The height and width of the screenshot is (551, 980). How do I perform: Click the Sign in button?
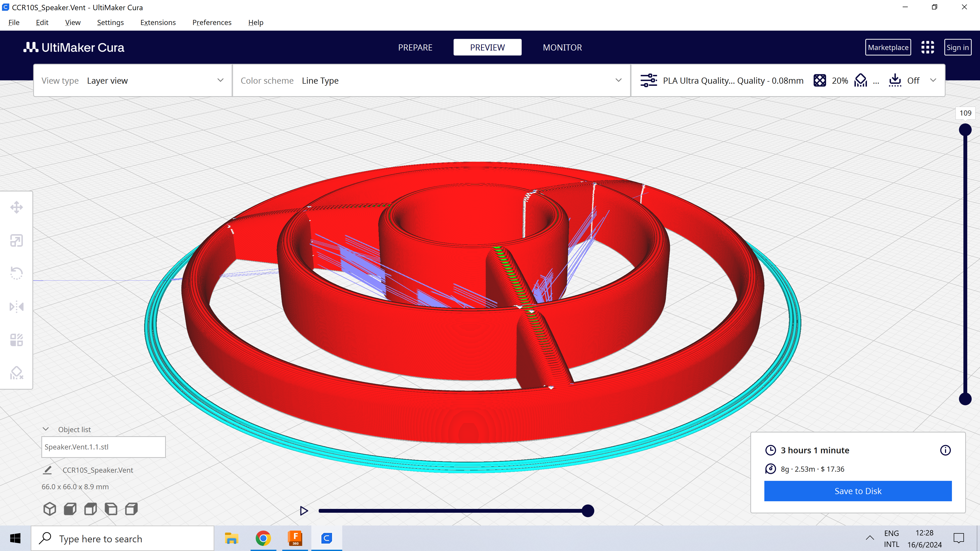[x=958, y=47]
